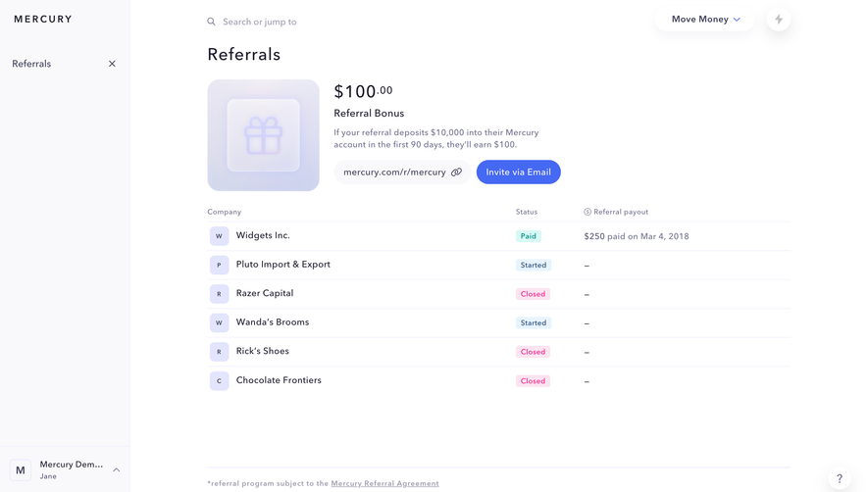The width and height of the screenshot is (868, 492).
Task: Click $250 paid on Mar 4, 2018
Action: (637, 236)
